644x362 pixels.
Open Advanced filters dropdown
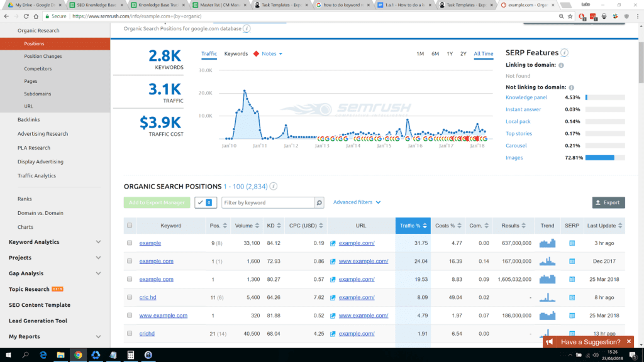357,202
